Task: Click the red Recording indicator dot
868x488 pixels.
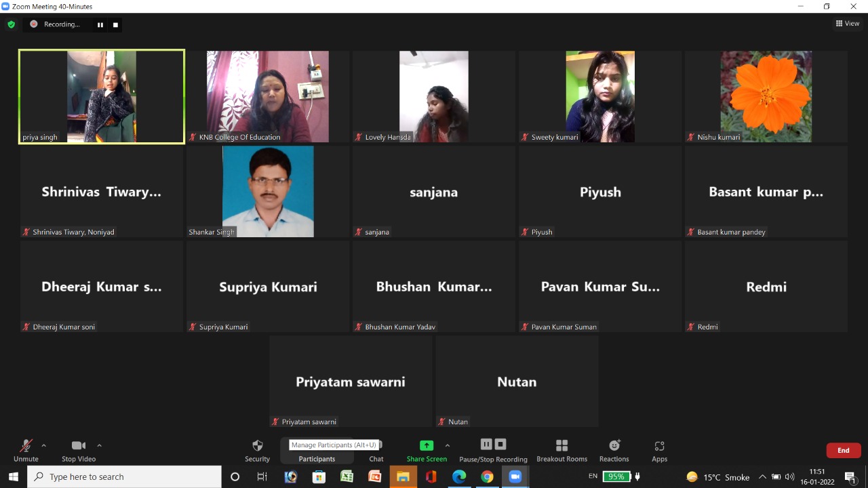Action: (33, 24)
